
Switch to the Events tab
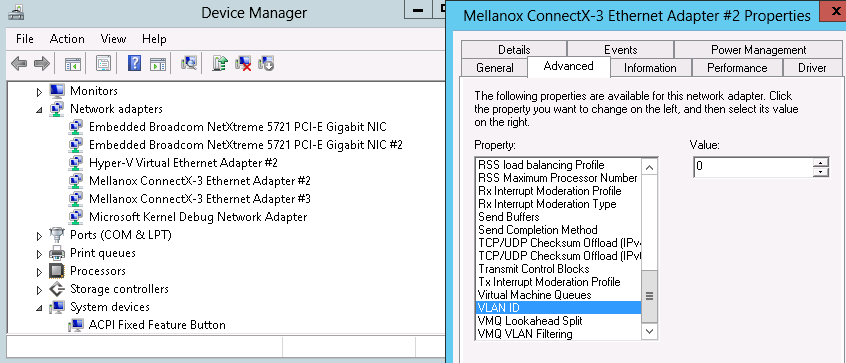(620, 50)
